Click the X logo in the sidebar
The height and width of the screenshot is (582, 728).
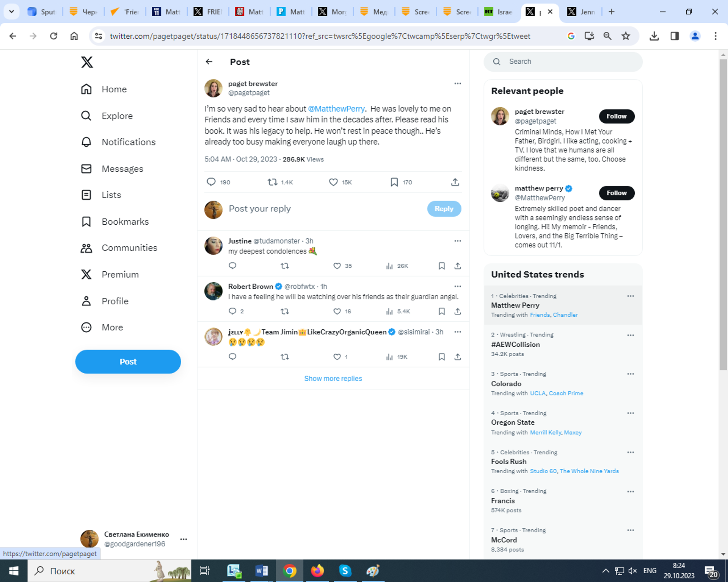[x=87, y=62]
